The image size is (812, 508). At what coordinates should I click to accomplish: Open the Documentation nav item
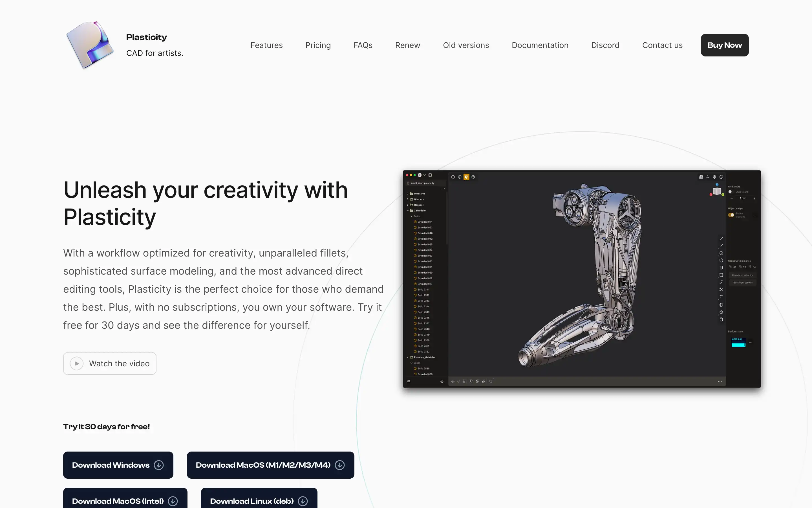(x=540, y=45)
